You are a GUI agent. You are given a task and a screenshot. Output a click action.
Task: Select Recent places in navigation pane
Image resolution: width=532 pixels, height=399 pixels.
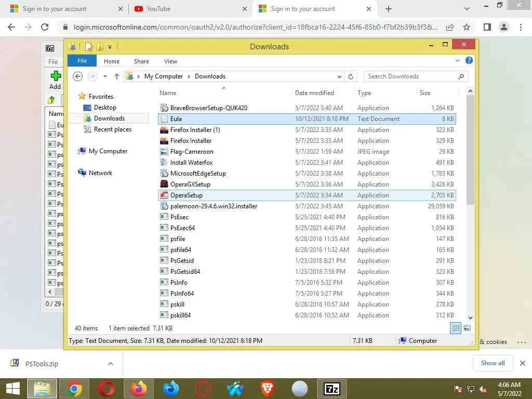tap(112, 129)
